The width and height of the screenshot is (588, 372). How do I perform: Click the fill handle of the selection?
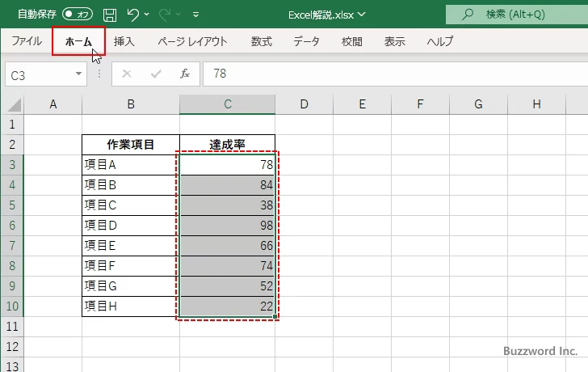click(x=275, y=317)
